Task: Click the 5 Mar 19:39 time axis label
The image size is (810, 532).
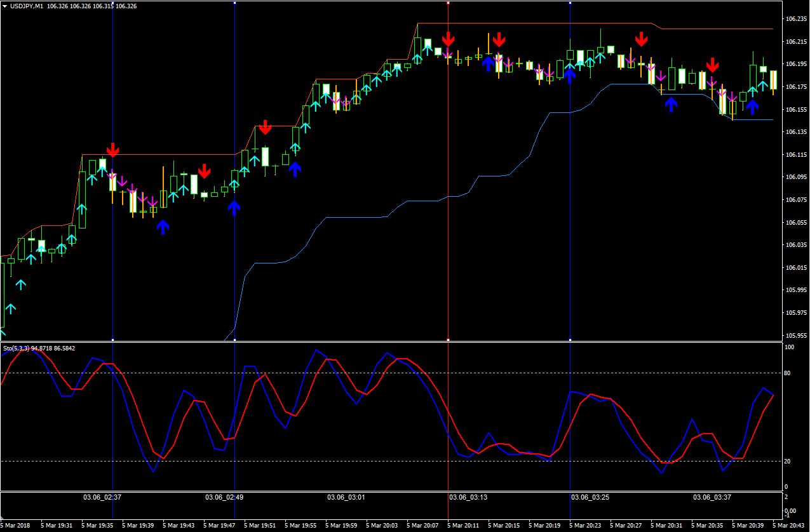Action: 138,526
